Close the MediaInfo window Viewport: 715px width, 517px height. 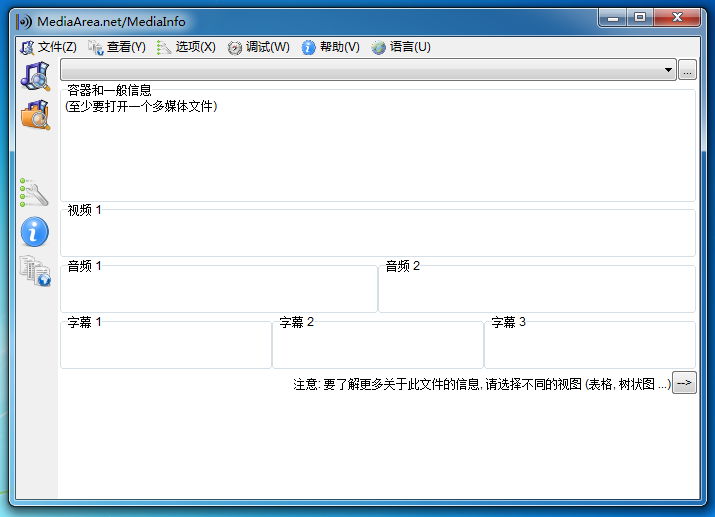pyautogui.click(x=677, y=18)
